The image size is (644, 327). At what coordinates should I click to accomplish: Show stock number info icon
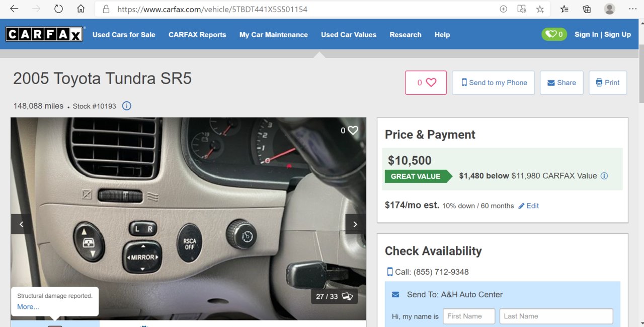(127, 106)
